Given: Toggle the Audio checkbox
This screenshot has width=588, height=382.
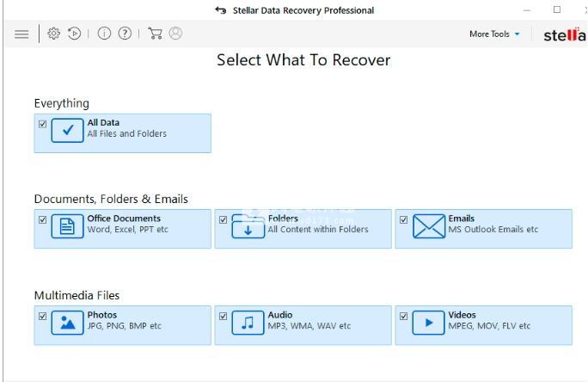Looking at the screenshot, I should coord(224,316).
